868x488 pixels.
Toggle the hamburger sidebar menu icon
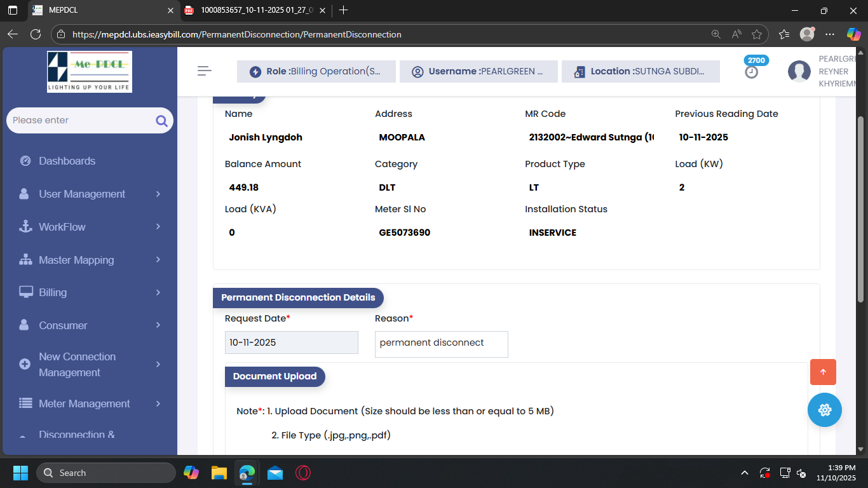[205, 71]
